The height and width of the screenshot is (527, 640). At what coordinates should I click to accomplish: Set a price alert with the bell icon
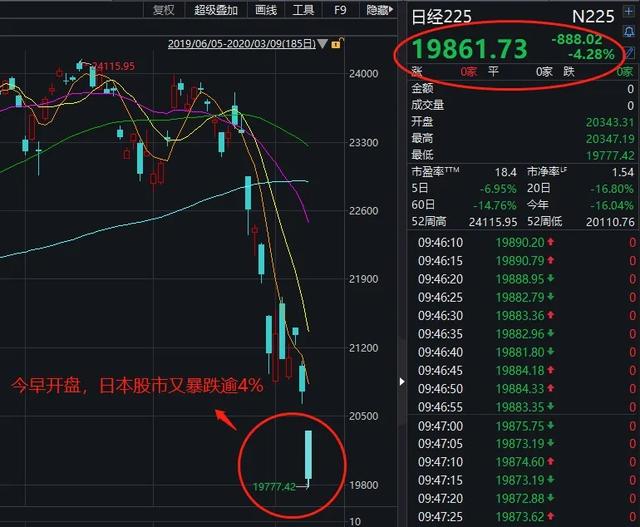pyautogui.click(x=629, y=31)
